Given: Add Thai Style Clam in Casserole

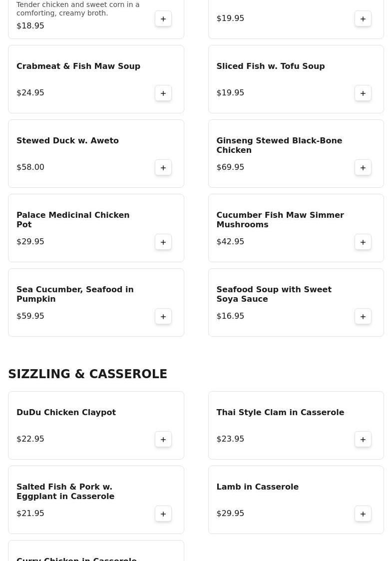Looking at the screenshot, I should [x=363, y=439].
